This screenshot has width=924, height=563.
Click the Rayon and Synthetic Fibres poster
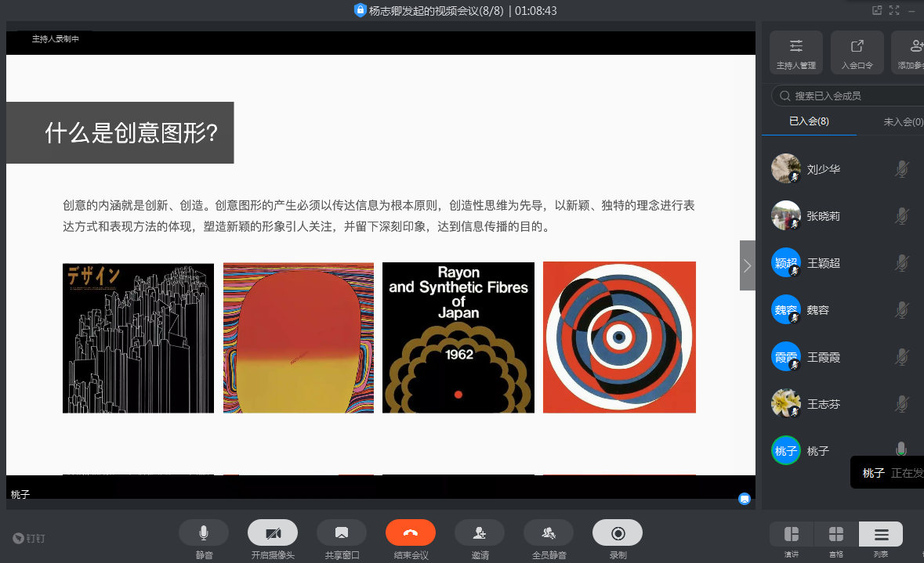click(458, 337)
